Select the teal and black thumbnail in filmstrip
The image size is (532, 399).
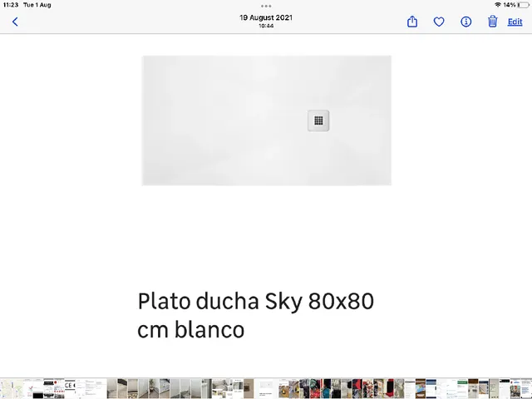click(326, 388)
